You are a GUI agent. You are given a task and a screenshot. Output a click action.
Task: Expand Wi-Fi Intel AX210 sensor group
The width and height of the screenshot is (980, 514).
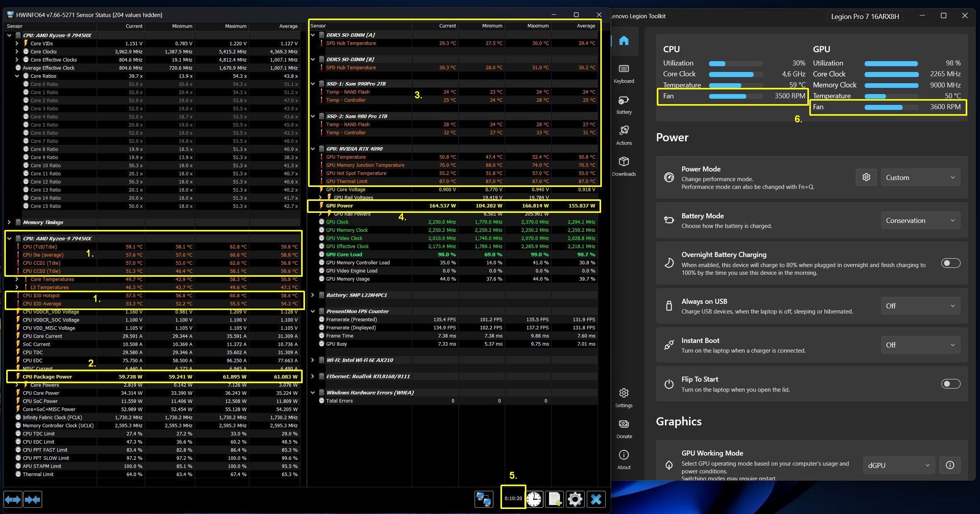click(x=313, y=360)
